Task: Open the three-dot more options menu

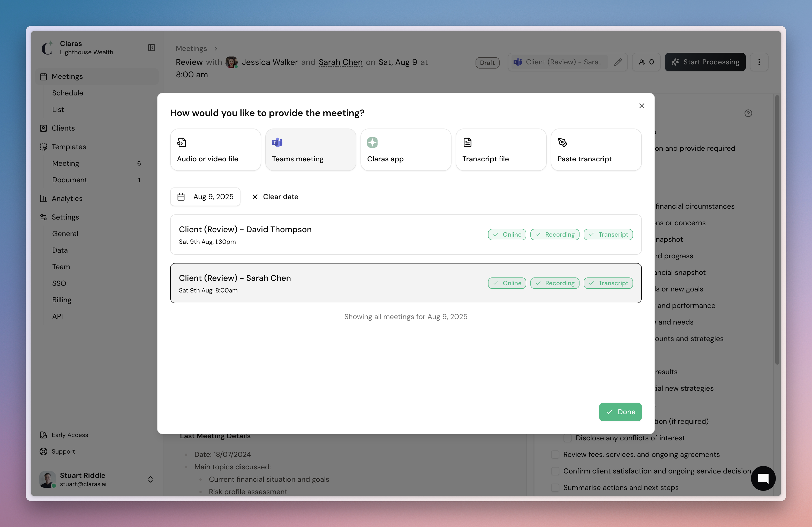Action: (x=759, y=62)
